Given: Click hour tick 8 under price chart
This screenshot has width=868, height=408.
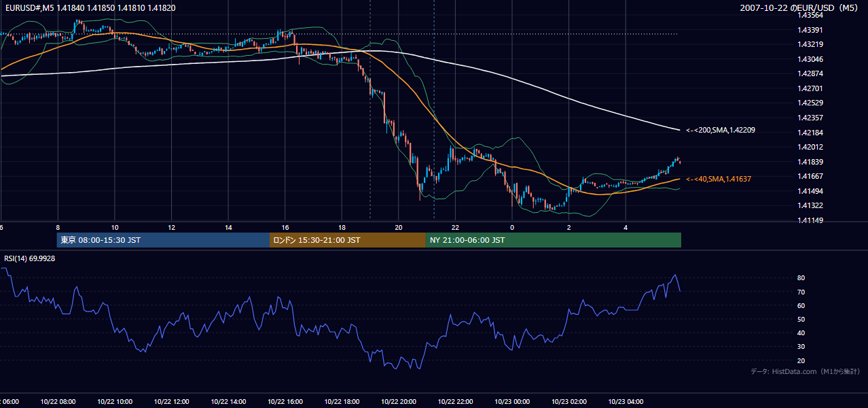Looking at the screenshot, I should pos(58,227).
